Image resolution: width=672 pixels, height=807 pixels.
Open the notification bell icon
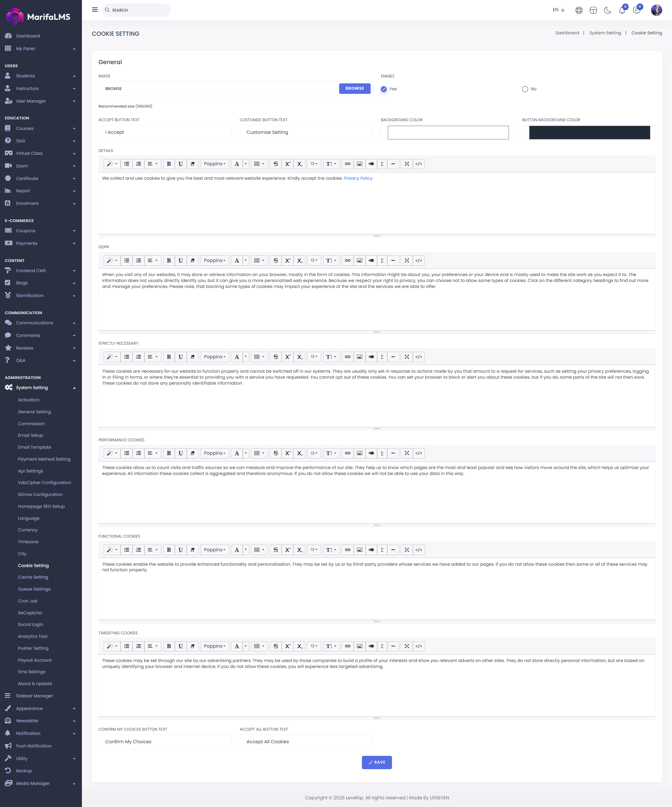pos(622,11)
